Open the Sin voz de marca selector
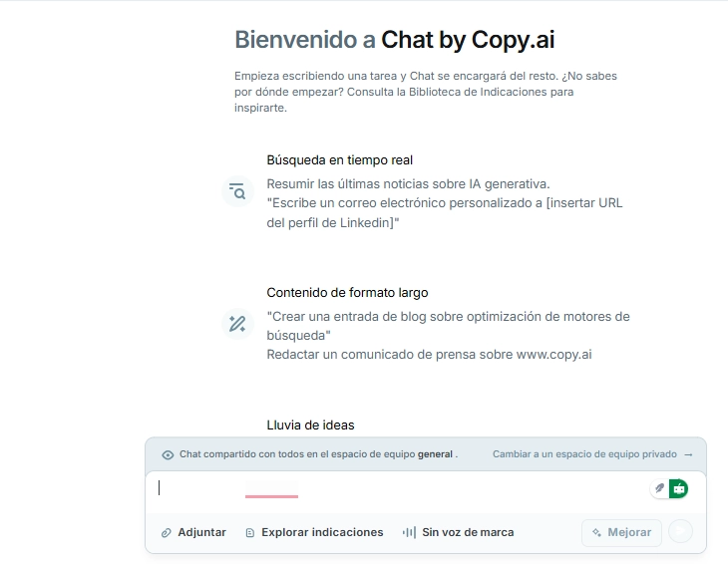Image resolution: width=728 pixels, height=564 pixels. pos(458,532)
